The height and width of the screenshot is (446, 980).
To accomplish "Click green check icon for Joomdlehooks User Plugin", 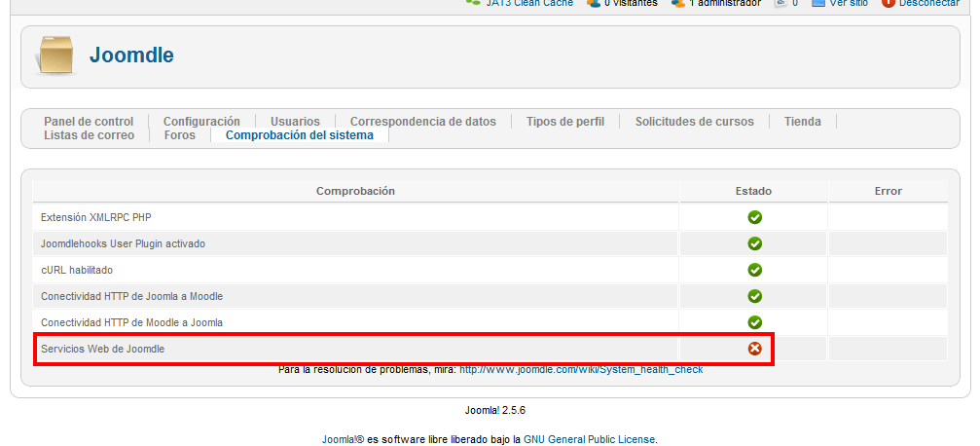I will 754,243.
